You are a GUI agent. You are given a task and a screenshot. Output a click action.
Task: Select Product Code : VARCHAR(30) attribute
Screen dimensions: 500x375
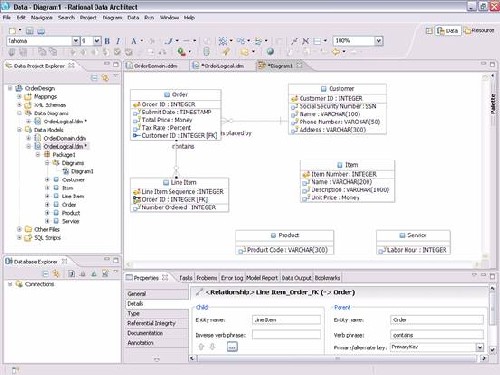pos(287,250)
